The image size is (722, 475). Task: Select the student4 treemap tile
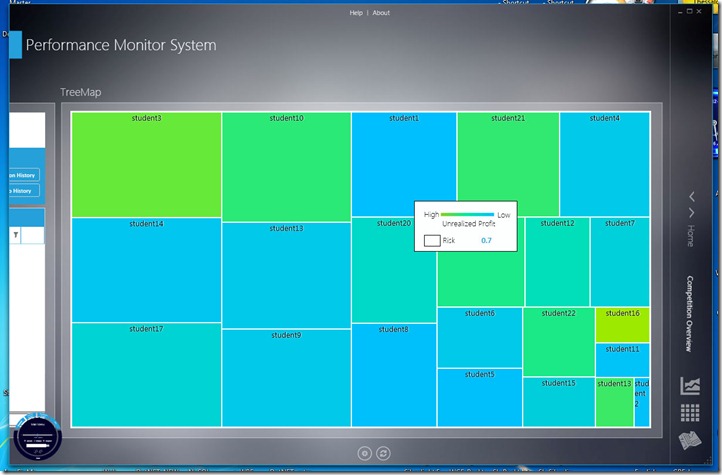click(605, 164)
